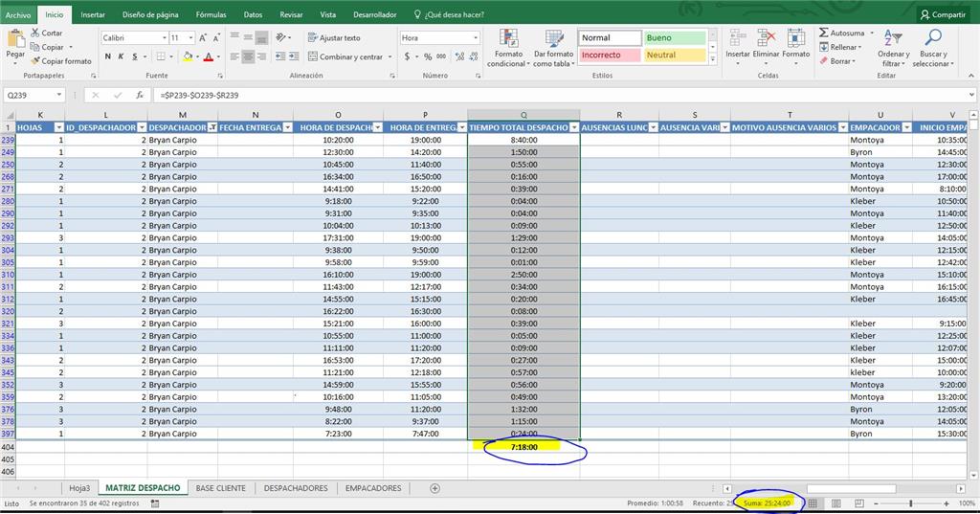Click the zoom out minus button
Screen dimensions: 980x514
(x=877, y=503)
